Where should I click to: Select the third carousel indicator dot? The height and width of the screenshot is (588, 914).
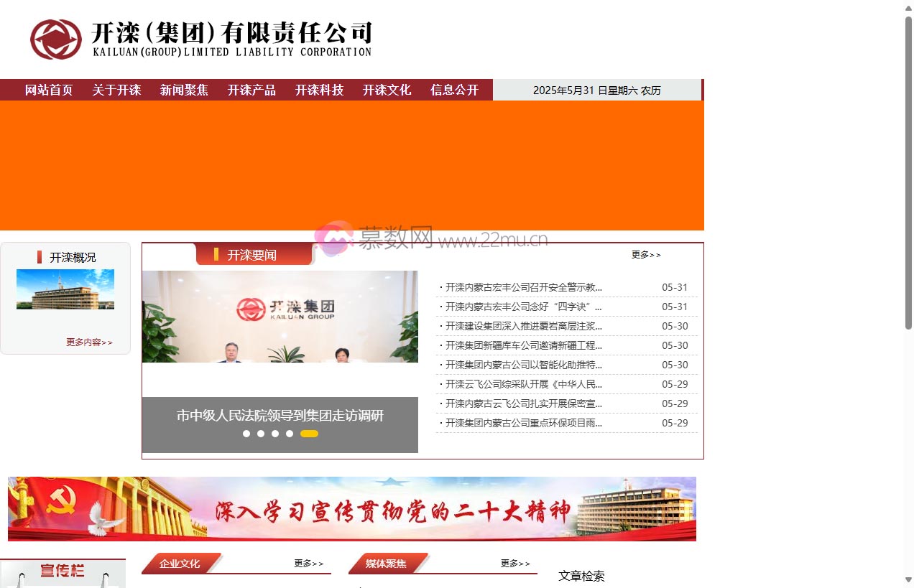275,434
